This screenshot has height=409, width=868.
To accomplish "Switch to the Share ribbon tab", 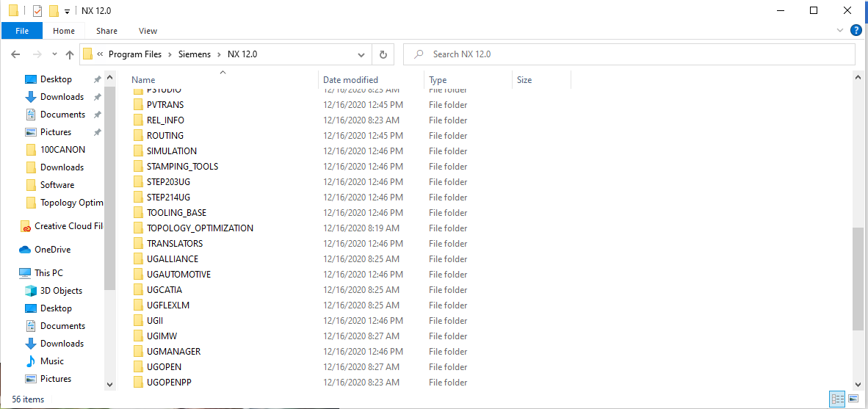I will click(106, 31).
